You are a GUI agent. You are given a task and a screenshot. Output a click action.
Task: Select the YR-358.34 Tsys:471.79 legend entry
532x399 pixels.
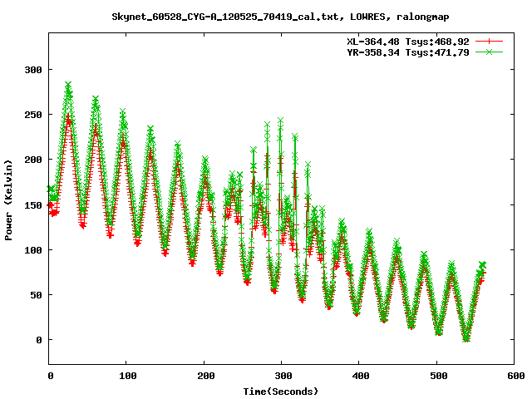(x=408, y=52)
